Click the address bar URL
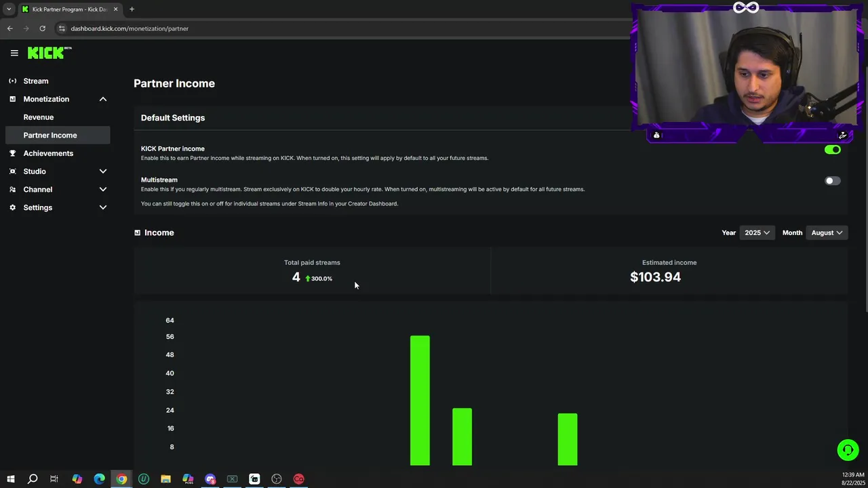Viewport: 868px width, 488px height. tap(130, 28)
